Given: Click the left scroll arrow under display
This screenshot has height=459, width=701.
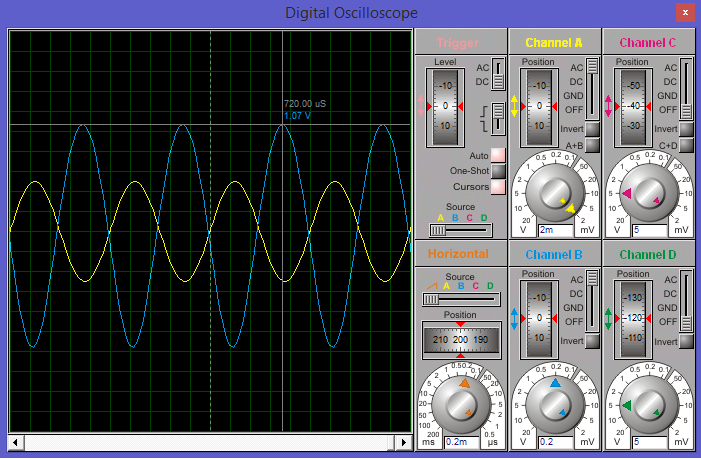Looking at the screenshot, I should (x=16, y=442).
